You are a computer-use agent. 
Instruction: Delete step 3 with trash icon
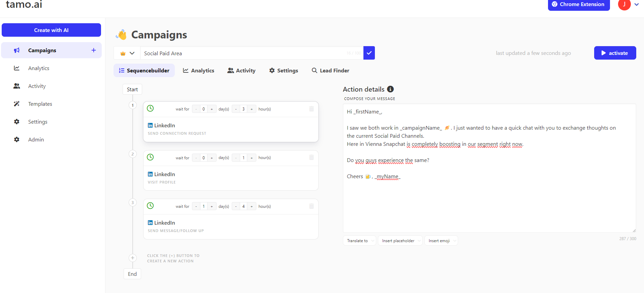pyautogui.click(x=312, y=206)
